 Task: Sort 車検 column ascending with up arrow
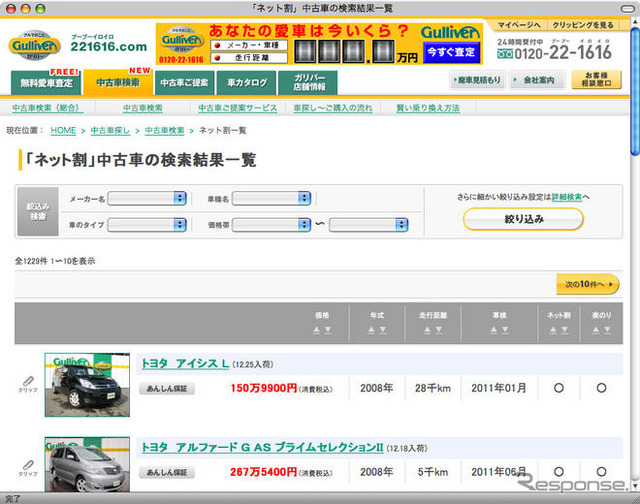[x=494, y=330]
